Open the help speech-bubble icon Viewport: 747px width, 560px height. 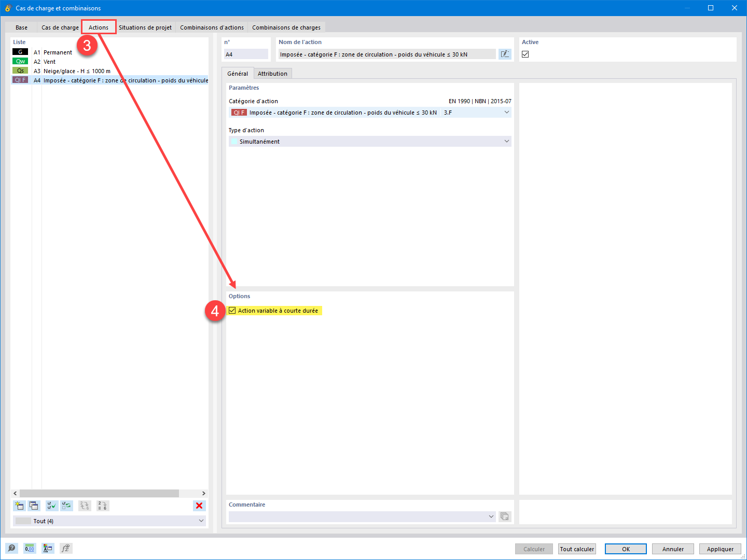11,548
